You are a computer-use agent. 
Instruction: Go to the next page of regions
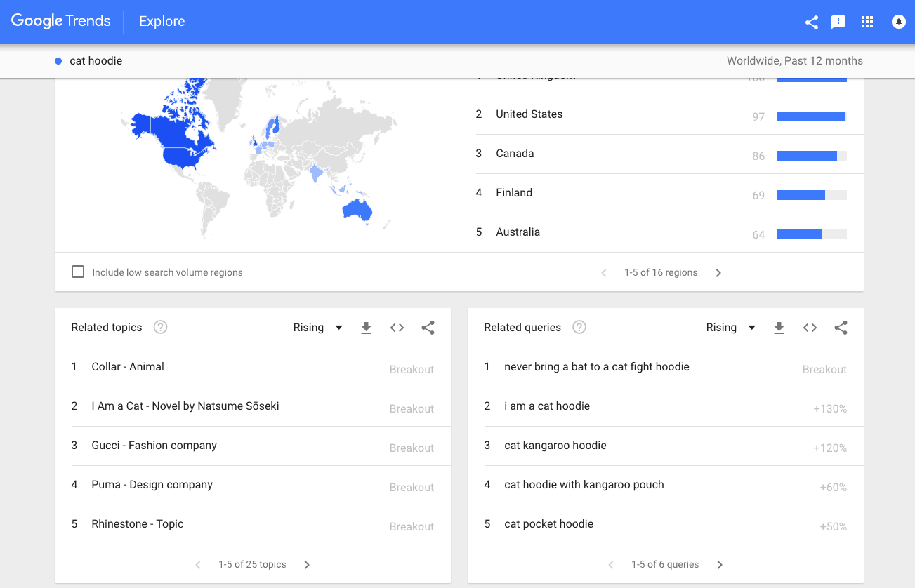(718, 273)
